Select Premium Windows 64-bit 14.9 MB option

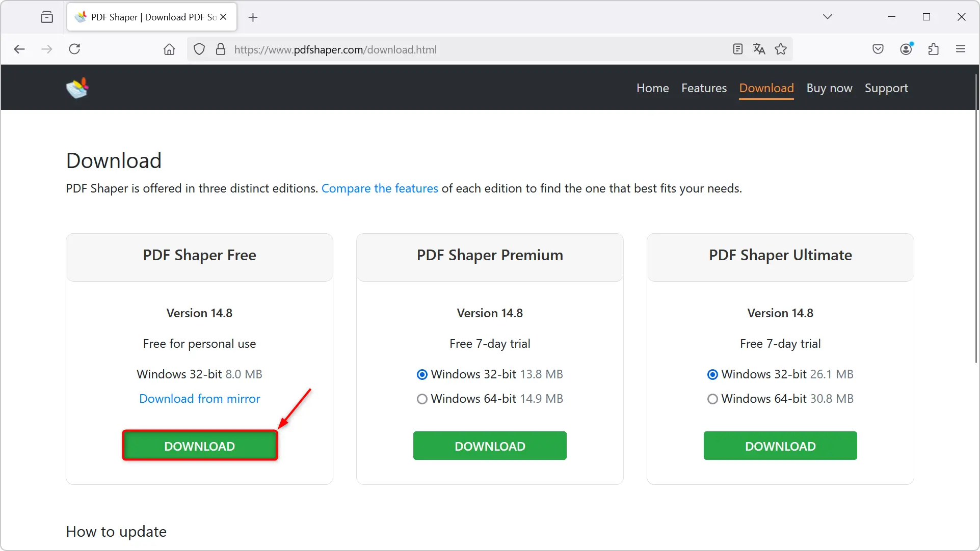point(422,399)
